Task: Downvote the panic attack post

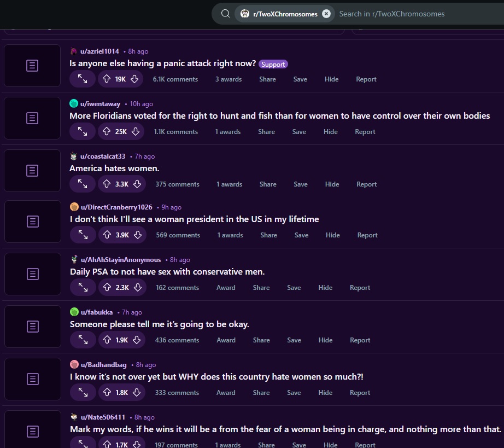Action: tap(134, 79)
